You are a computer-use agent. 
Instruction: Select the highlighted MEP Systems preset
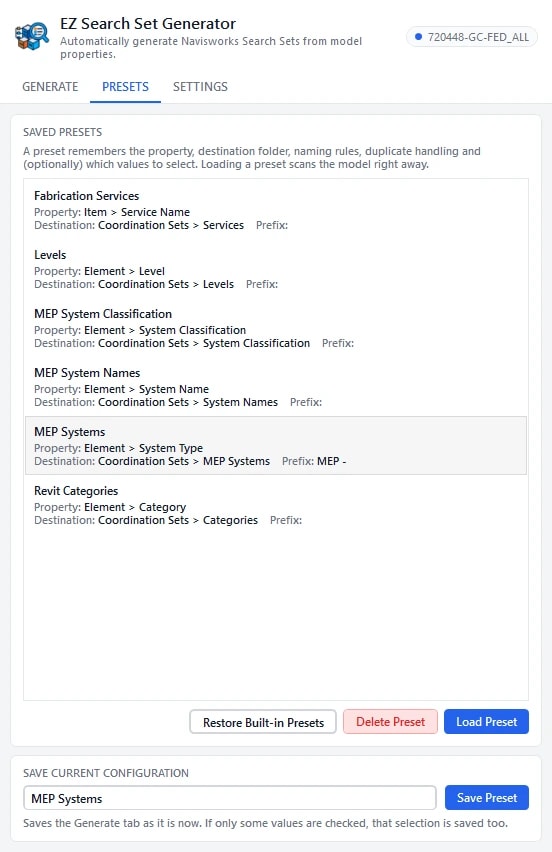pyautogui.click(x=276, y=446)
